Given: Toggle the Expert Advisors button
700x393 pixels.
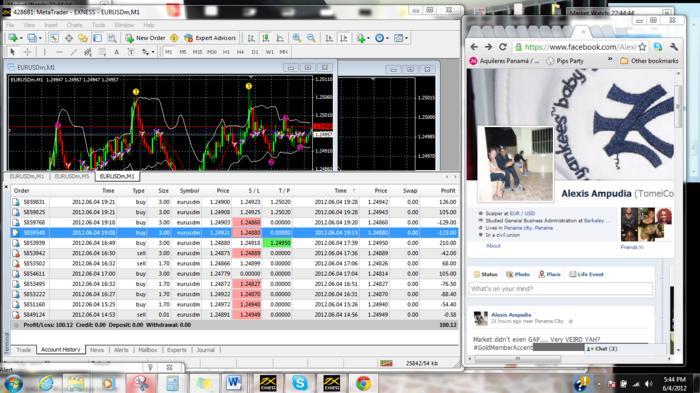Looking at the screenshot, I should point(210,38).
